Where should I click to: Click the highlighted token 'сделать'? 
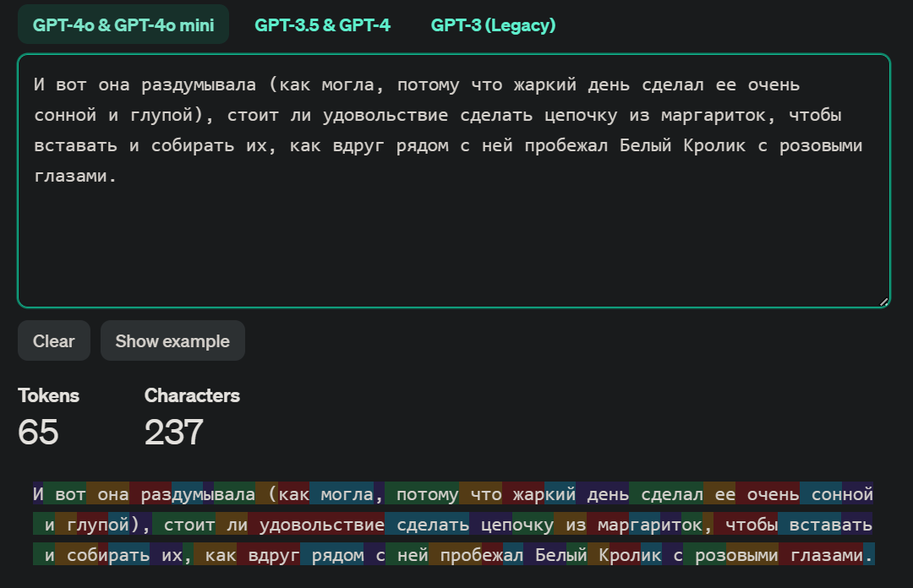(x=428, y=525)
